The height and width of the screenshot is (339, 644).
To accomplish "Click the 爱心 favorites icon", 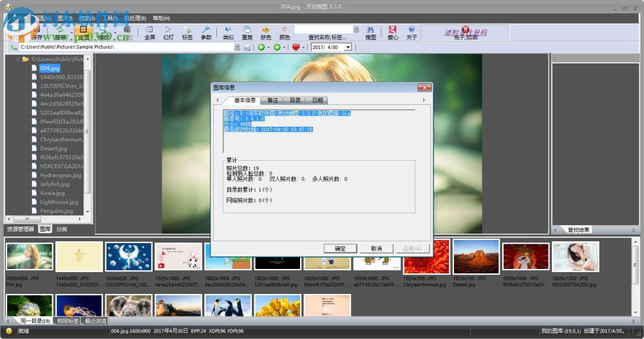I will click(x=393, y=32).
